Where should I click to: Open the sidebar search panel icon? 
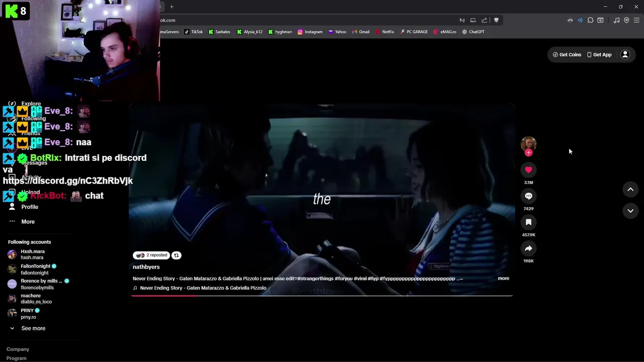(x=600, y=20)
